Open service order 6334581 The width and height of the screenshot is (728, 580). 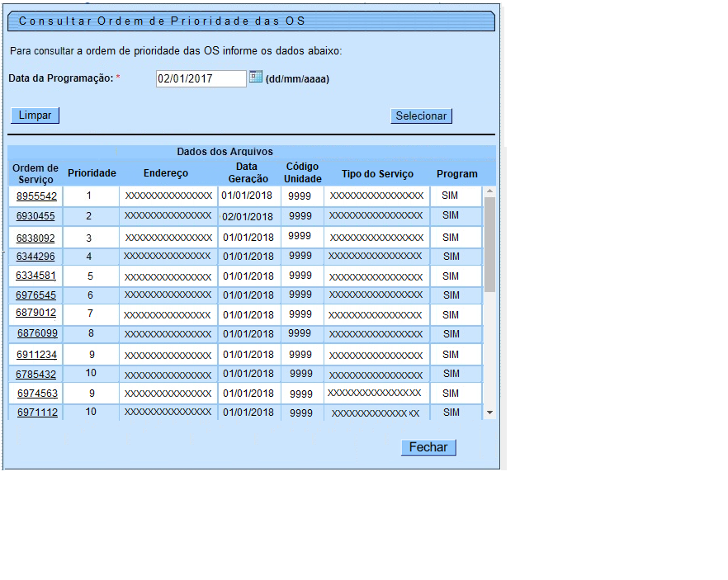click(x=36, y=276)
